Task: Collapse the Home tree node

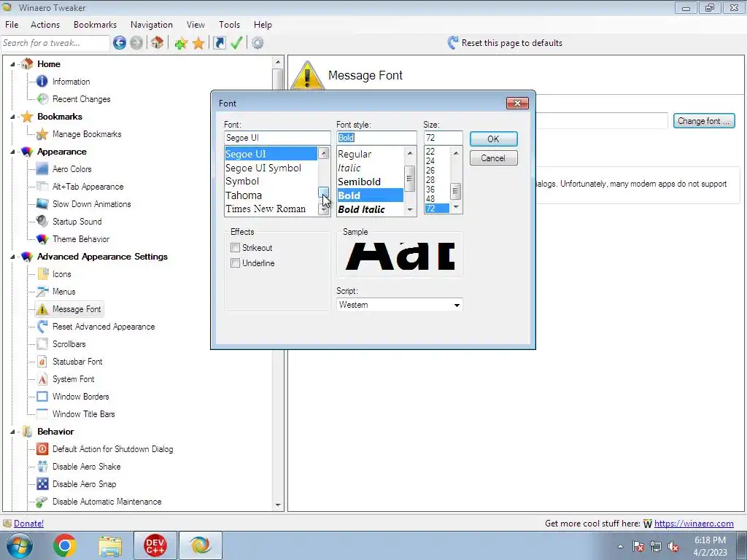Action: point(13,64)
